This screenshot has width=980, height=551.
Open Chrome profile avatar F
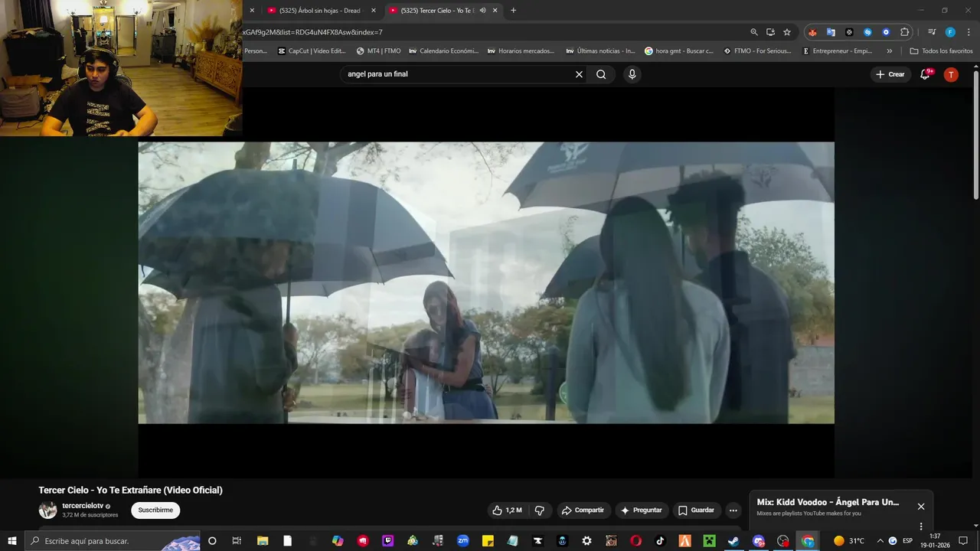(x=950, y=32)
